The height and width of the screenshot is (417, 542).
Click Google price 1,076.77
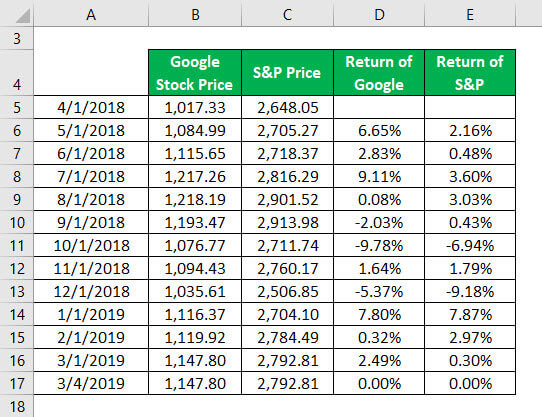[x=195, y=245]
